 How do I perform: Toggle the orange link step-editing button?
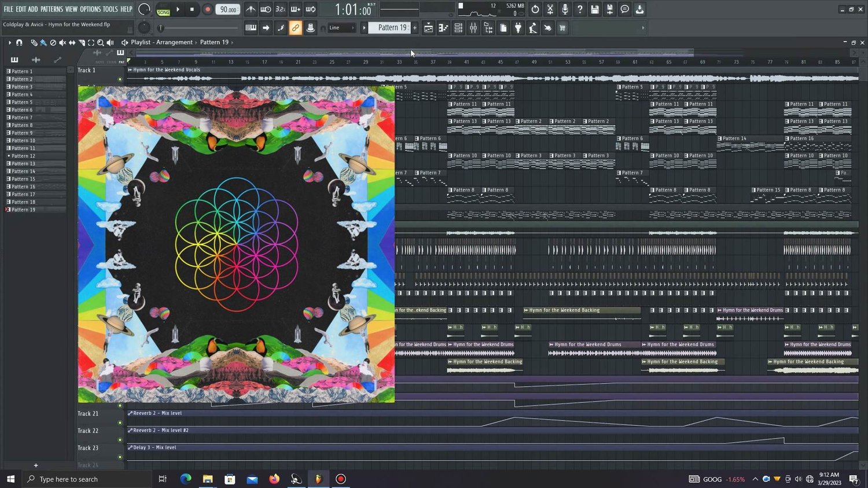(295, 28)
